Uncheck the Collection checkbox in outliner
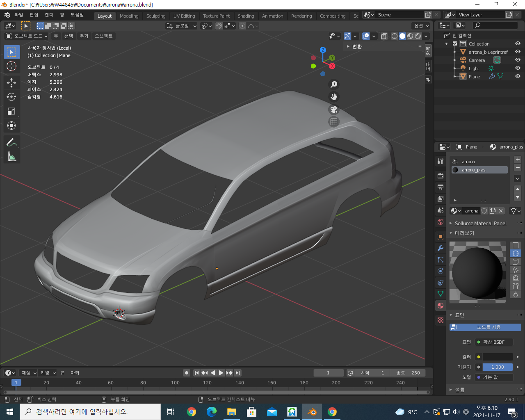The image size is (525, 420). point(455,44)
